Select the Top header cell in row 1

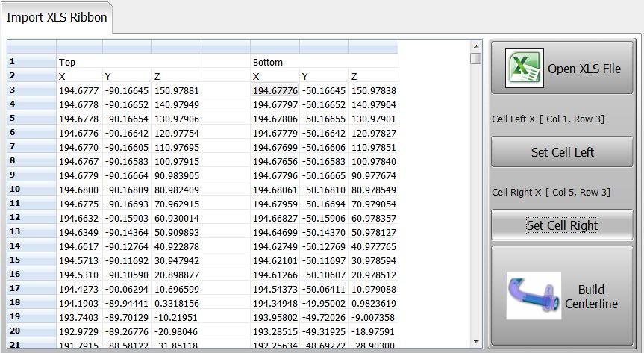(79, 62)
